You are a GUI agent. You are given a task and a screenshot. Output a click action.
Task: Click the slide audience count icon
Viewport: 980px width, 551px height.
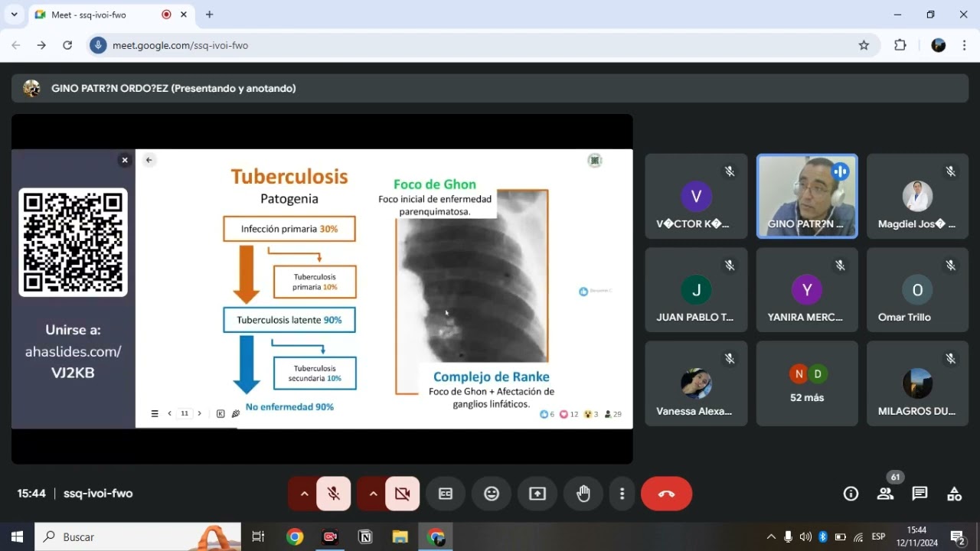(613, 414)
